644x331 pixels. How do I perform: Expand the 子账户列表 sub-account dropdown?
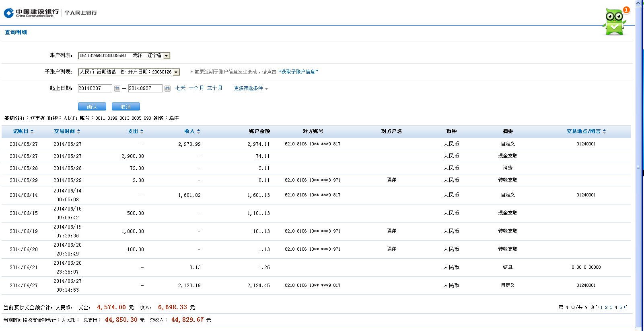click(x=176, y=72)
